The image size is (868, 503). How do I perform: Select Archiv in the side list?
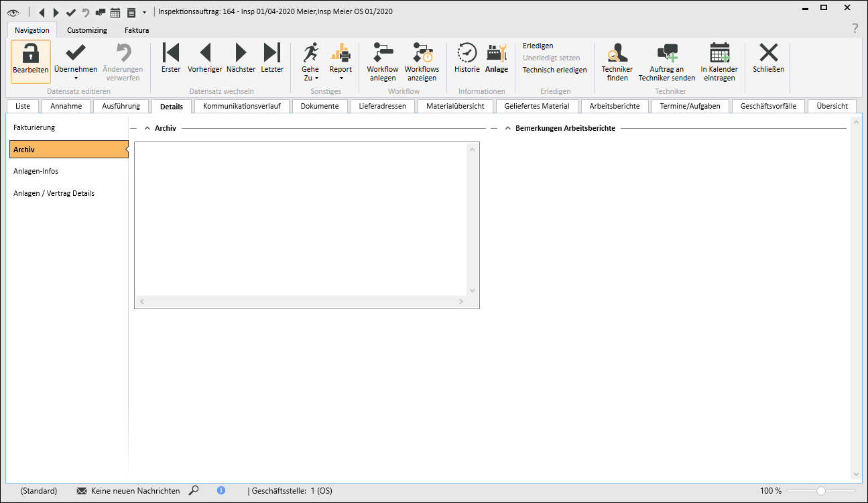[68, 150]
